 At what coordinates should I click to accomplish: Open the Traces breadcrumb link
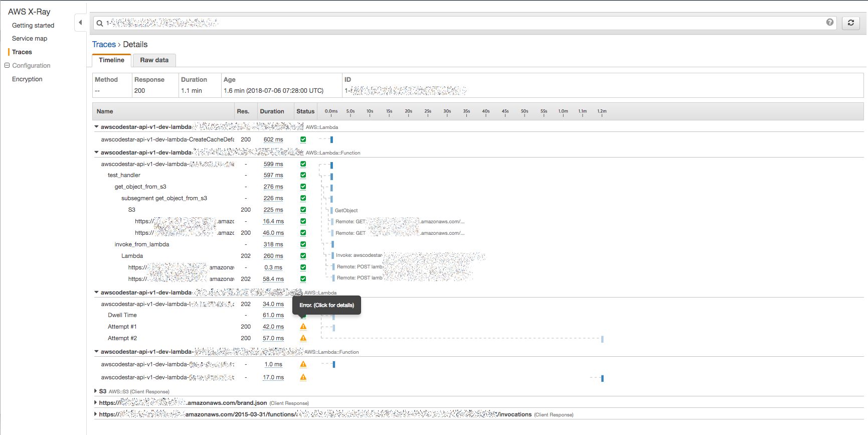click(x=104, y=45)
